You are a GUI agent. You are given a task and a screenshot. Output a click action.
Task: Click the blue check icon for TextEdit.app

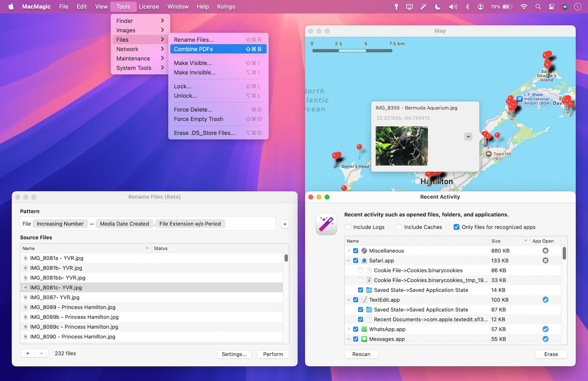tap(545, 300)
